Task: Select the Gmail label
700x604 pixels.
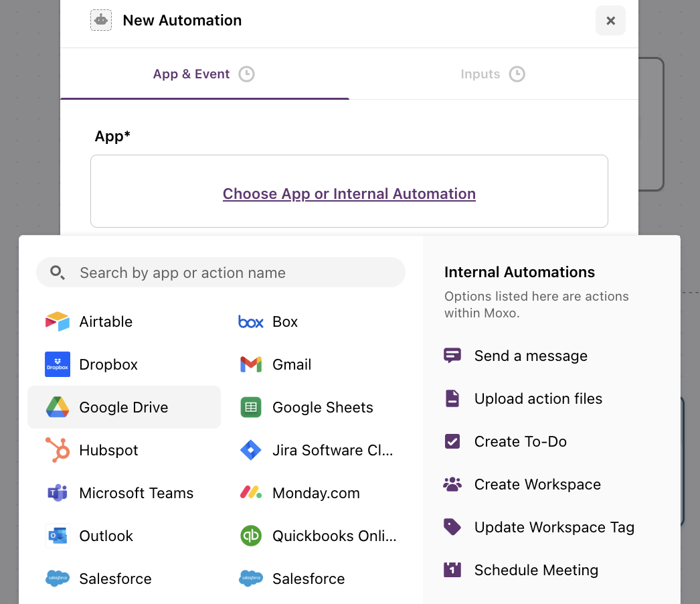Action: coord(292,364)
